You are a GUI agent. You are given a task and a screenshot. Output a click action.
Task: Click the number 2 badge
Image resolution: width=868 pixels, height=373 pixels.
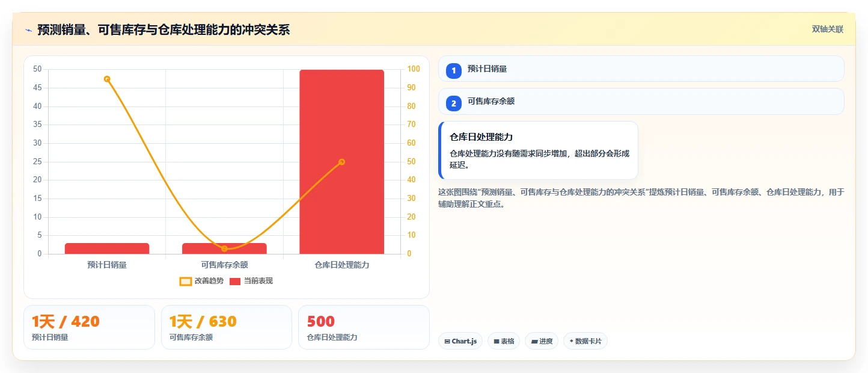click(x=454, y=103)
